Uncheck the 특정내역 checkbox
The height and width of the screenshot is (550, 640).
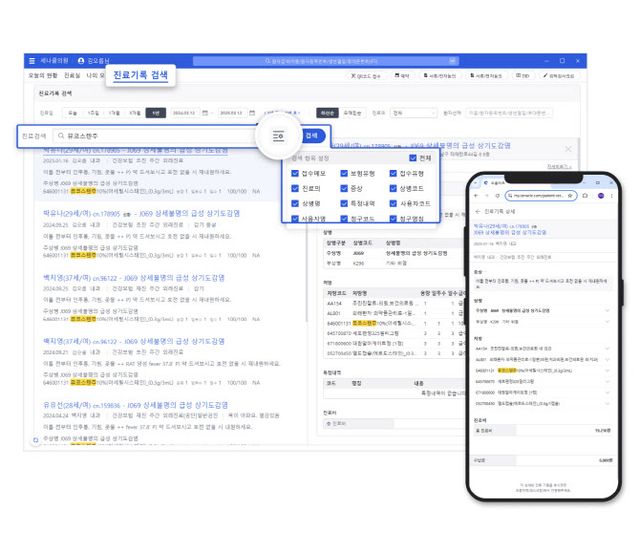pos(341,203)
